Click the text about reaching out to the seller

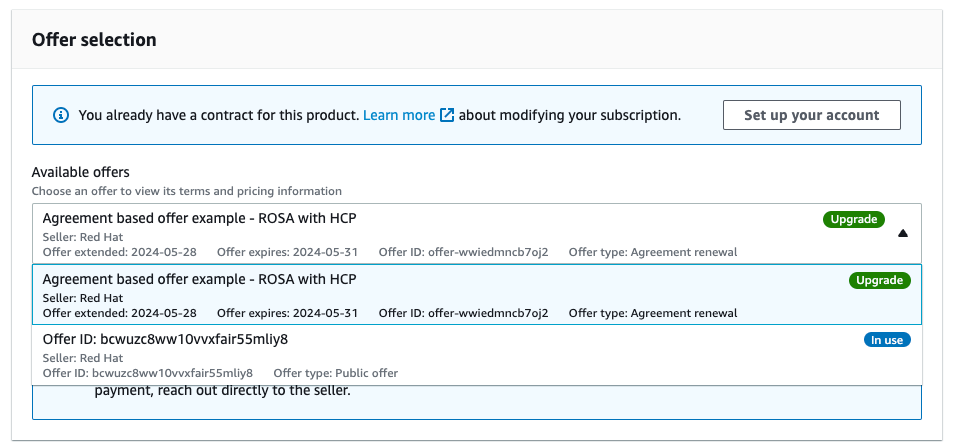click(x=223, y=391)
